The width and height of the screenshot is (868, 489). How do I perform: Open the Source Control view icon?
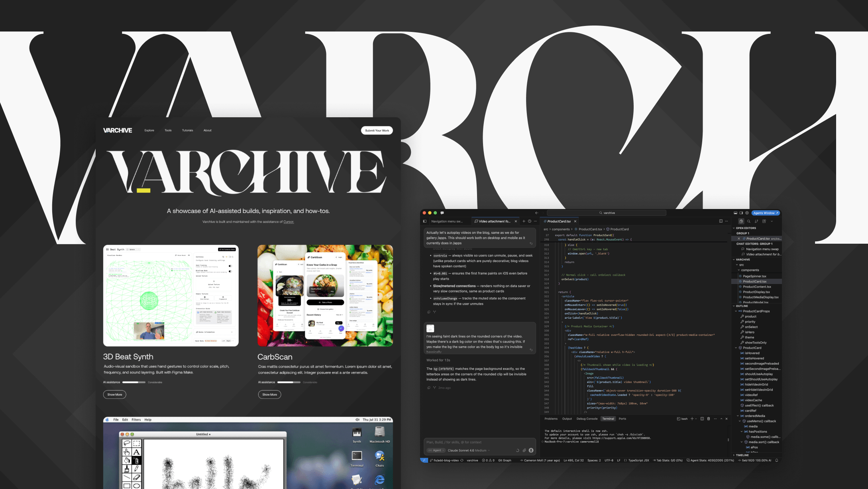click(756, 221)
